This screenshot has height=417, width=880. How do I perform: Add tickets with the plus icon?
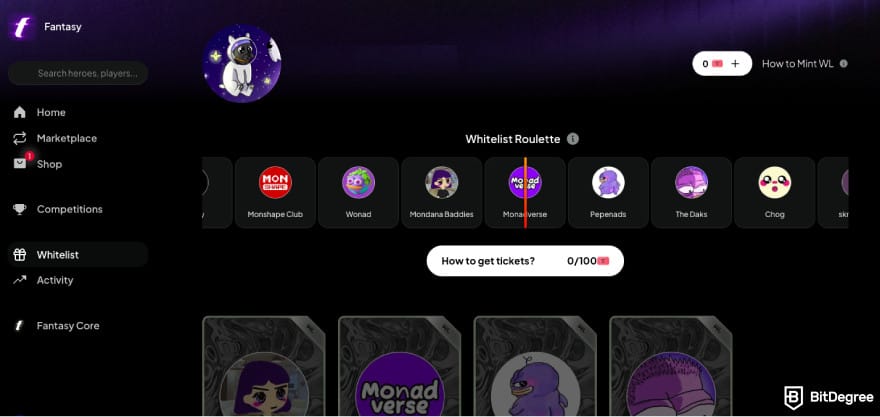735,63
